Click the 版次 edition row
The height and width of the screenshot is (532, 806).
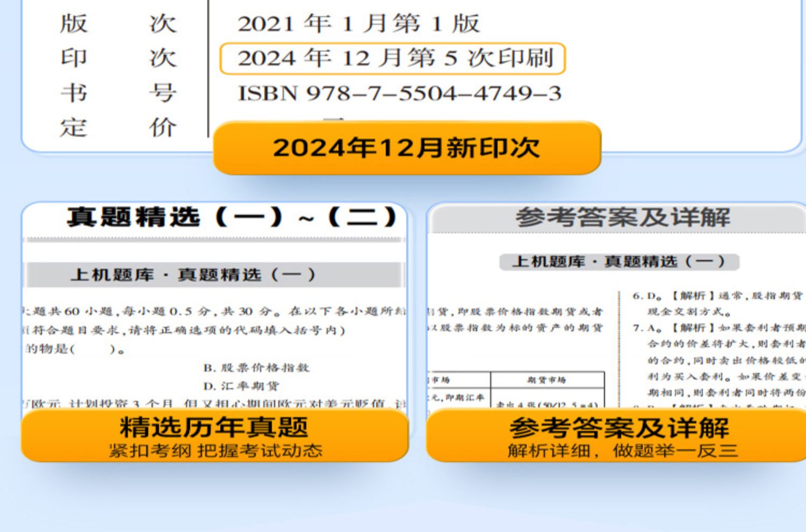pyautogui.click(x=269, y=24)
